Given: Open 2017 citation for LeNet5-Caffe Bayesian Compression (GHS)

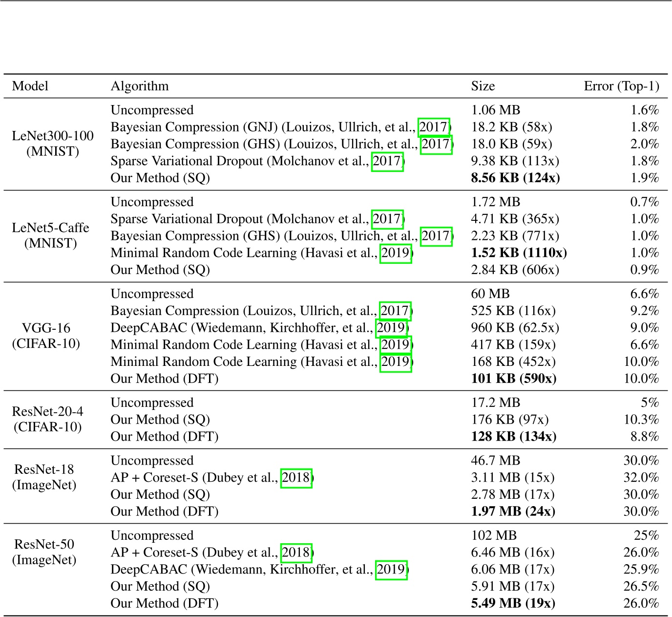Looking at the screenshot, I should 436,236.
